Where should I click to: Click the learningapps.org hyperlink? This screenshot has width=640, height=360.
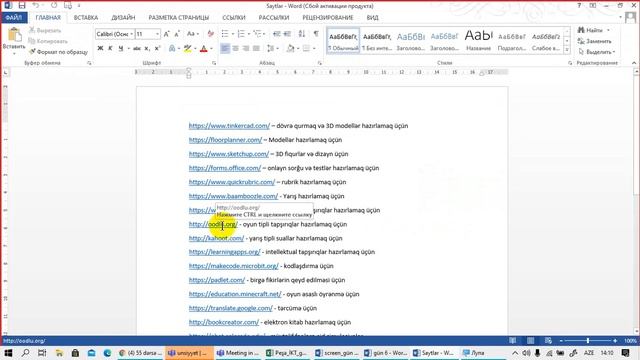[x=224, y=252]
